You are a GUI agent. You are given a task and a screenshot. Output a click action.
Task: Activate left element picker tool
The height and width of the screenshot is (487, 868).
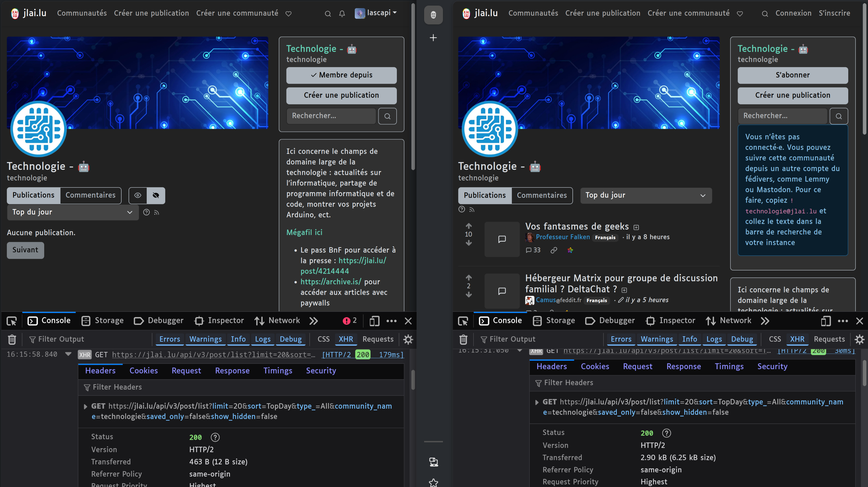[12, 321]
